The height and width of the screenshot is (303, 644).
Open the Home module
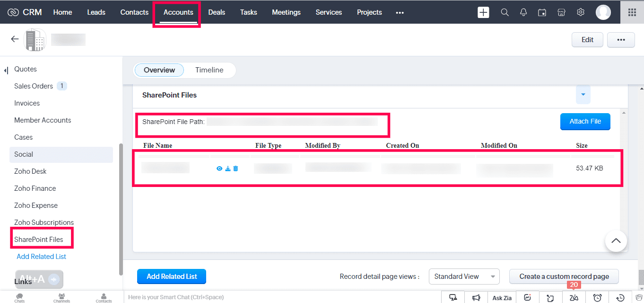click(x=62, y=12)
